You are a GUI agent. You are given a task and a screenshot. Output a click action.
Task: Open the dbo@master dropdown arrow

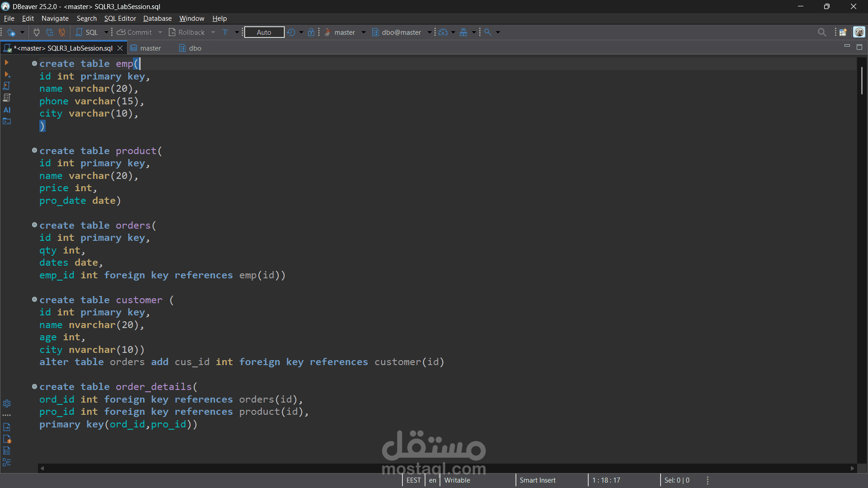[x=429, y=33]
